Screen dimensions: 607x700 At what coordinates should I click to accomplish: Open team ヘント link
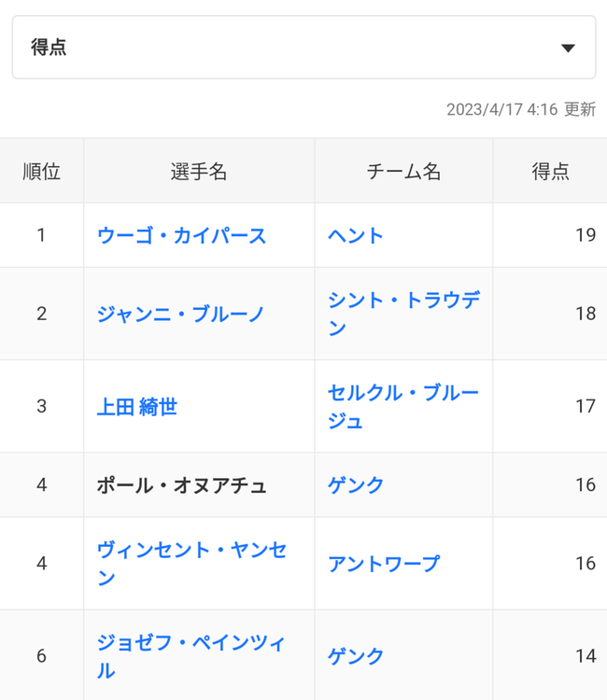[356, 235]
